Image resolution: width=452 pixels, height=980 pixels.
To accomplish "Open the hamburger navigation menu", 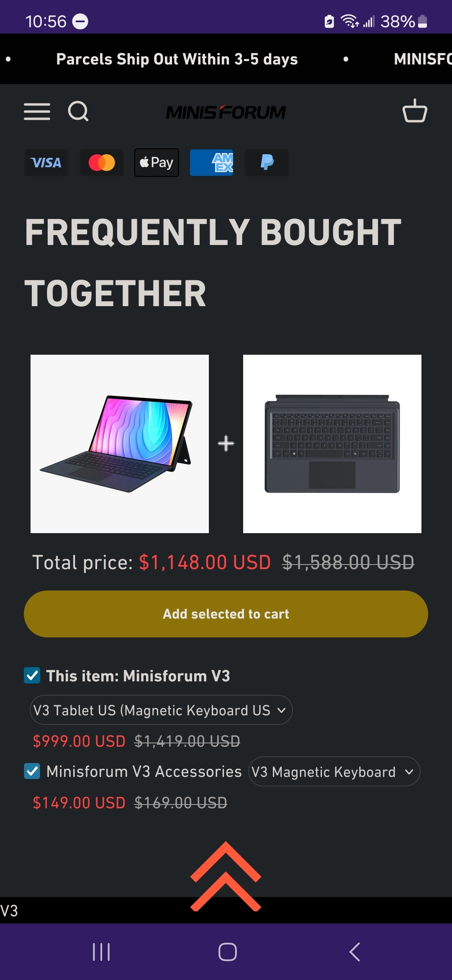I will 37,111.
